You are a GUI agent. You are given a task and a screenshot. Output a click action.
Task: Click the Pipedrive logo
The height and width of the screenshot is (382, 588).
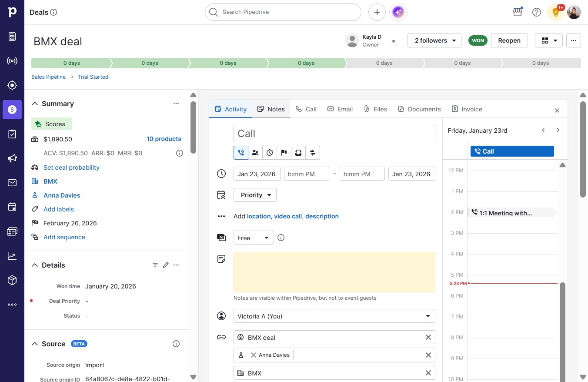[x=12, y=12]
